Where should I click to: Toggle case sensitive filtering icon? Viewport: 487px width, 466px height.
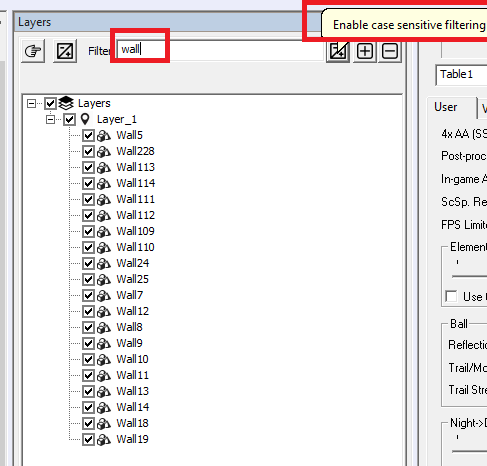click(x=338, y=51)
